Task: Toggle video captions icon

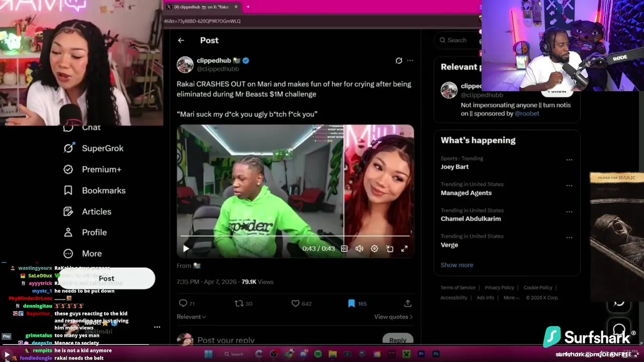Action: tap(344, 248)
